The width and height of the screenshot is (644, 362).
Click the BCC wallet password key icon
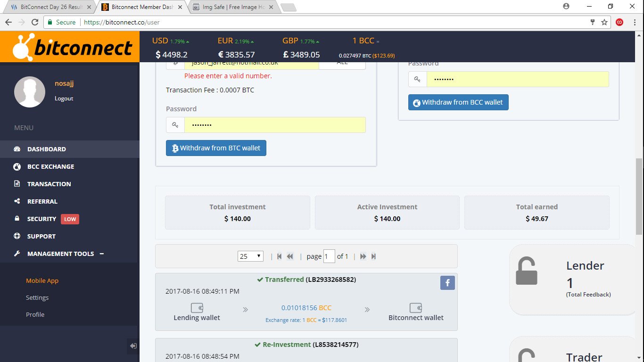pyautogui.click(x=418, y=79)
